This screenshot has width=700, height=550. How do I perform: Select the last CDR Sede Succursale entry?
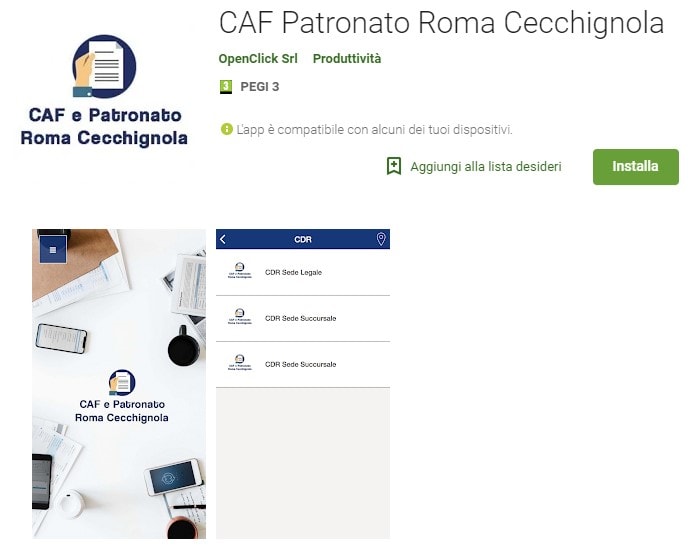[x=303, y=364]
